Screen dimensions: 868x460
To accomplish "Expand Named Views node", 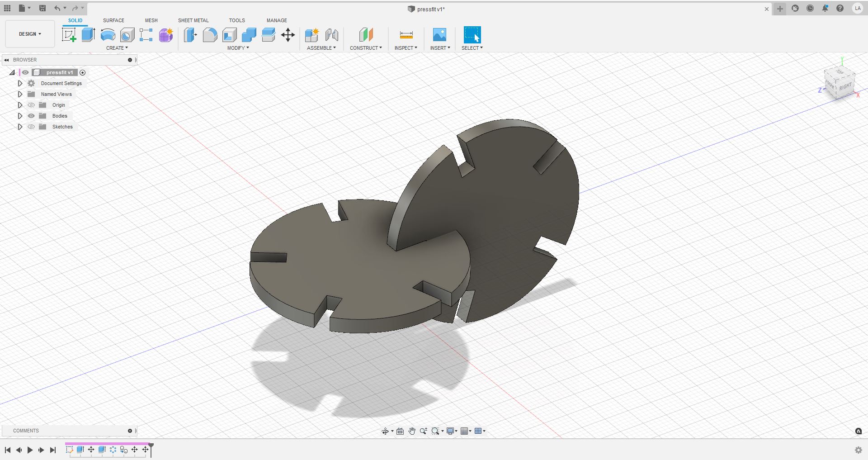I will (20, 94).
